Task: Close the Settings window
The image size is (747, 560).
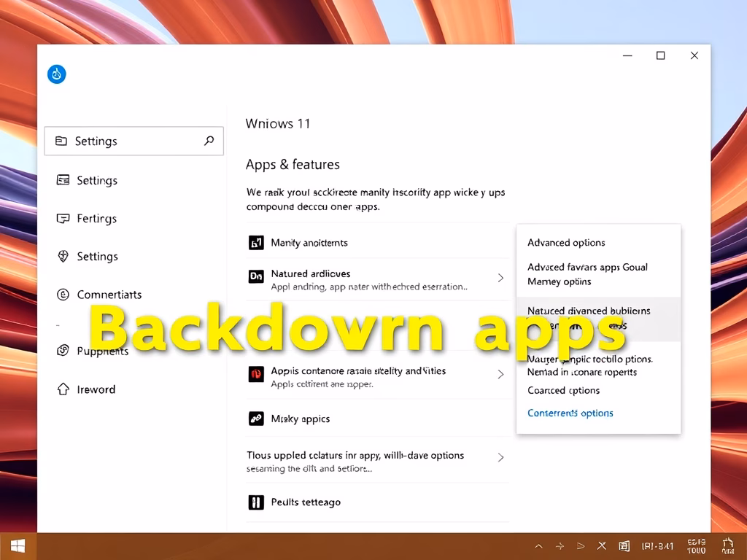Action: (694, 55)
